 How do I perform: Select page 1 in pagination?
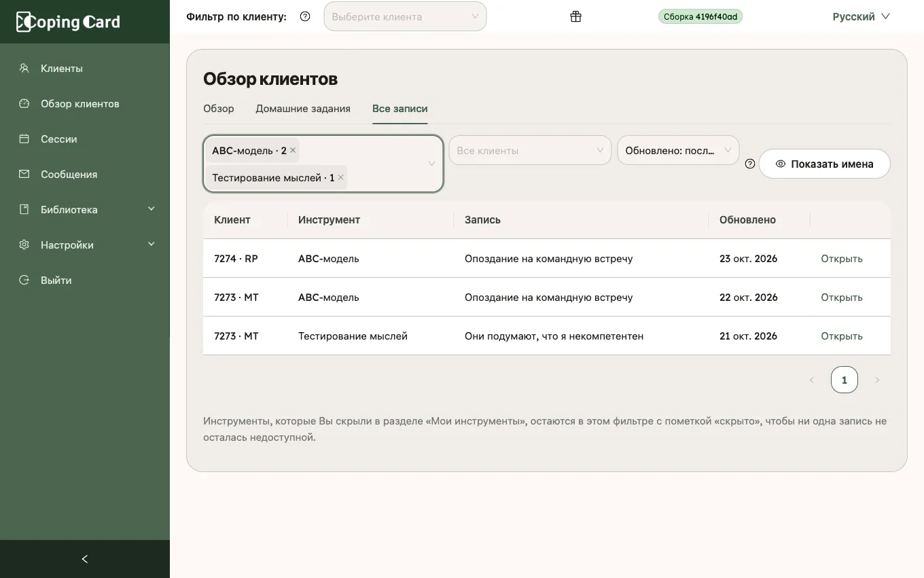tap(845, 380)
